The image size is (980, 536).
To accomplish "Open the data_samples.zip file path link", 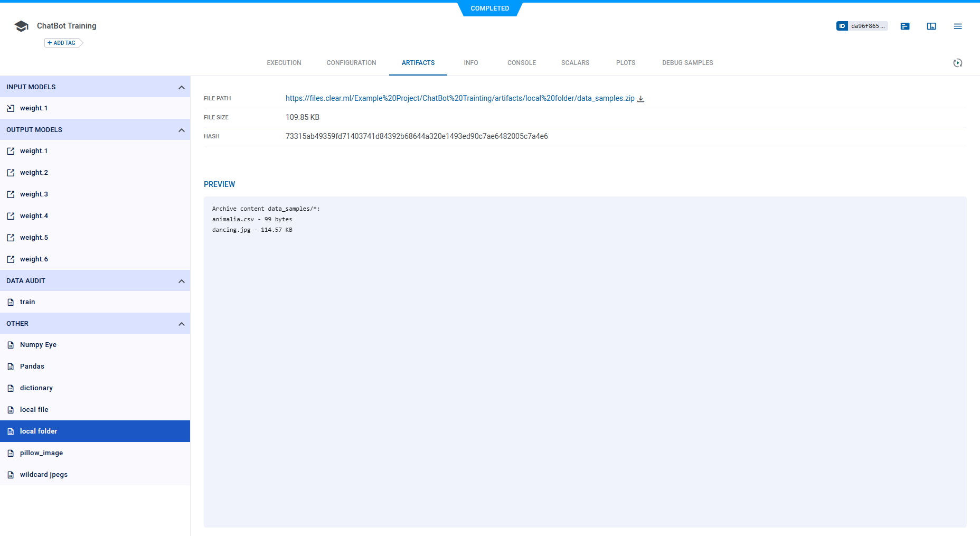I will click(459, 98).
